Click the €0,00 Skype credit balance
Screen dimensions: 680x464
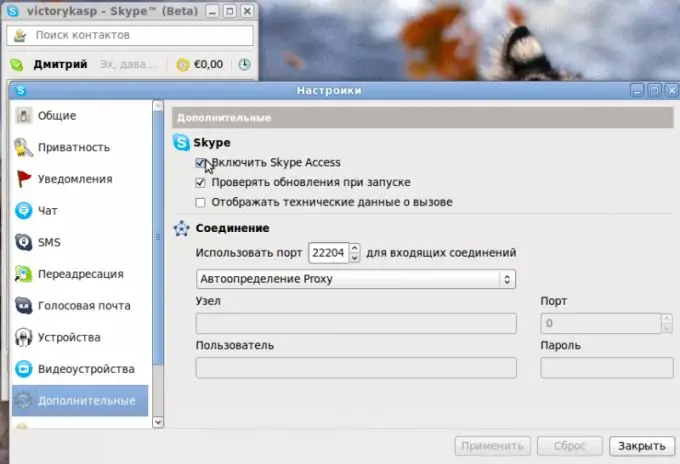pyautogui.click(x=209, y=65)
